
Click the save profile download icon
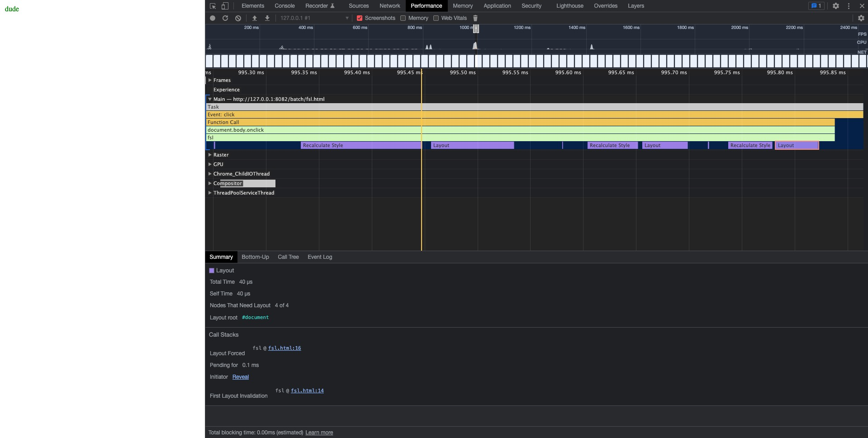tap(267, 18)
